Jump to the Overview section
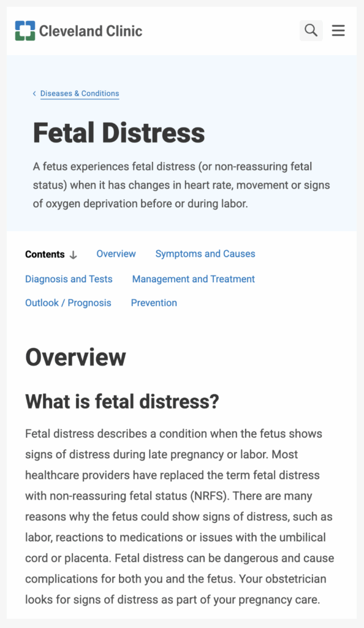The width and height of the screenshot is (364, 628). pyautogui.click(x=116, y=253)
